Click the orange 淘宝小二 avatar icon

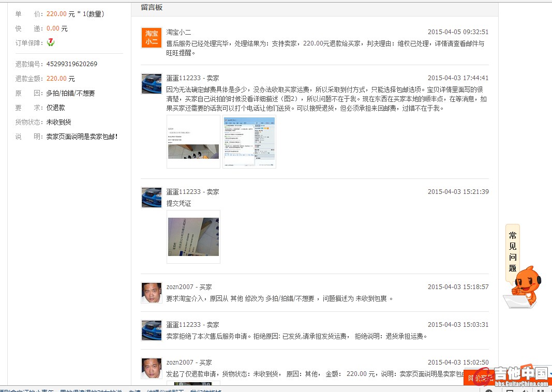click(x=152, y=38)
